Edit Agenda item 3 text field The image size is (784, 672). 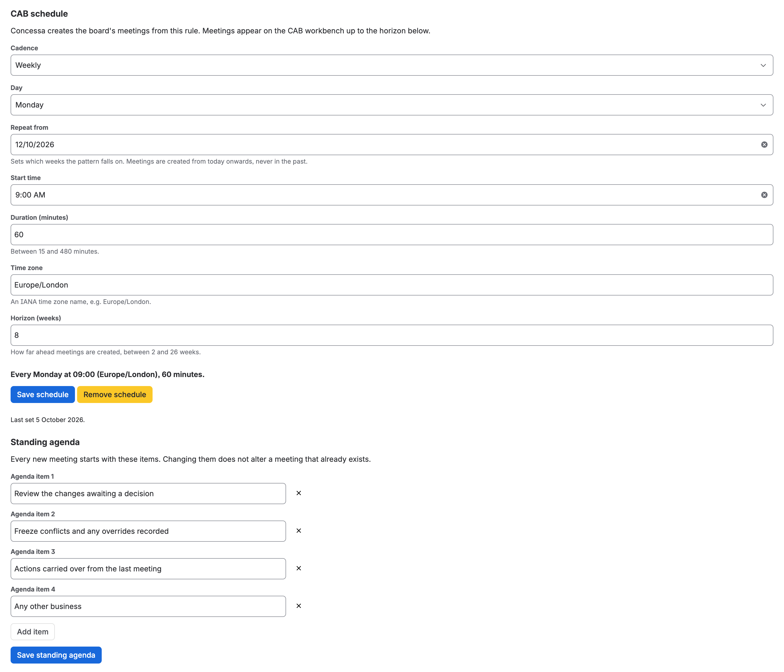click(x=148, y=569)
